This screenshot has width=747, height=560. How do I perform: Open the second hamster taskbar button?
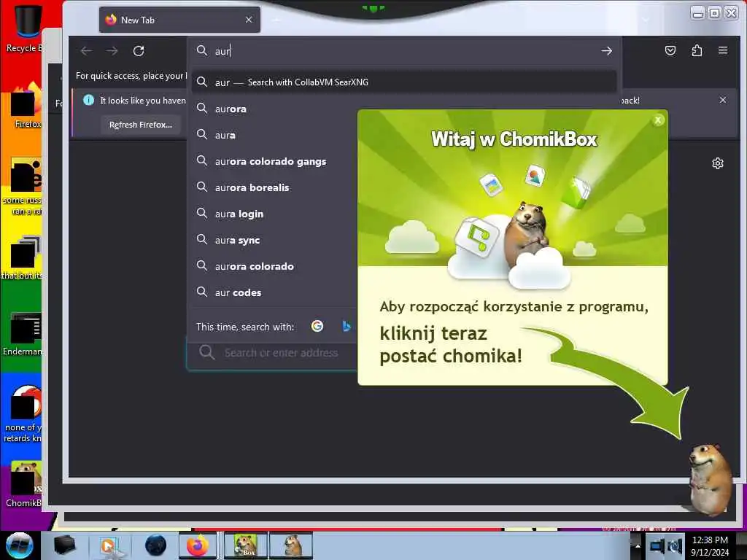[291, 545]
